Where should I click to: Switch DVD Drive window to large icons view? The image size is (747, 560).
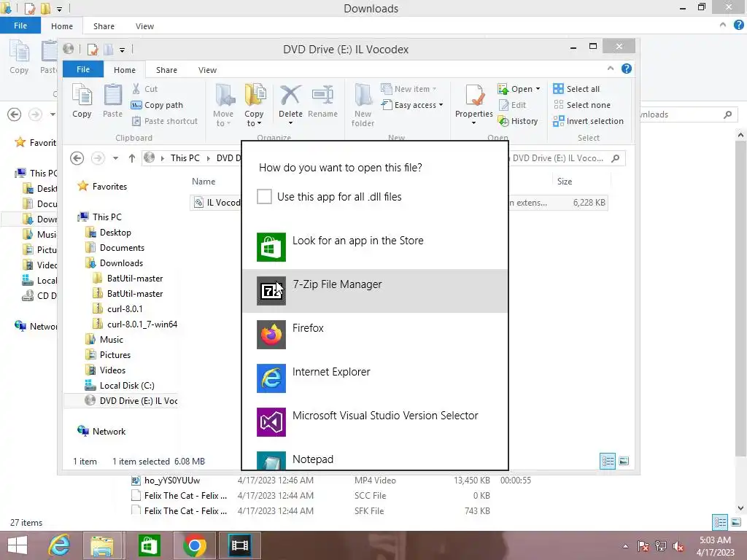624,461
